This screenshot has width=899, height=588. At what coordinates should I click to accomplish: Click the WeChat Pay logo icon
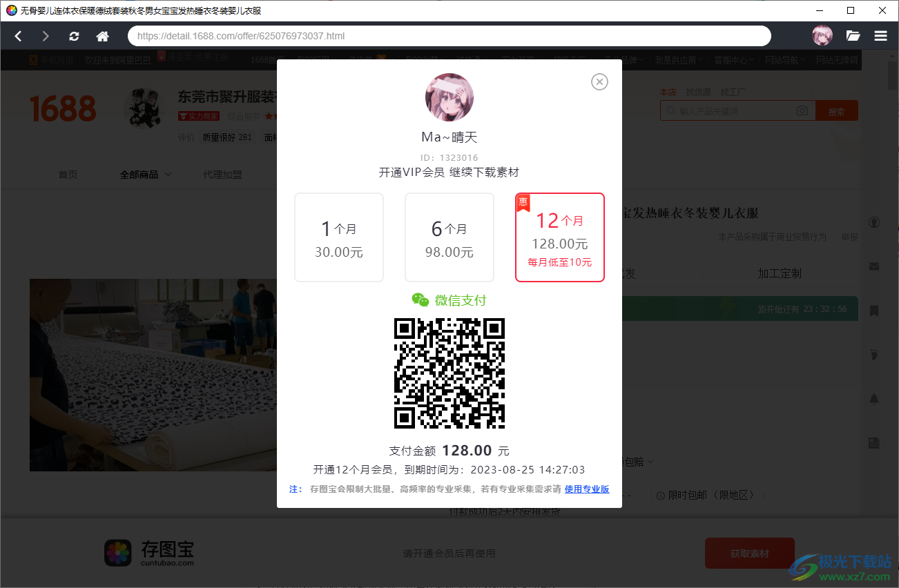coord(420,300)
